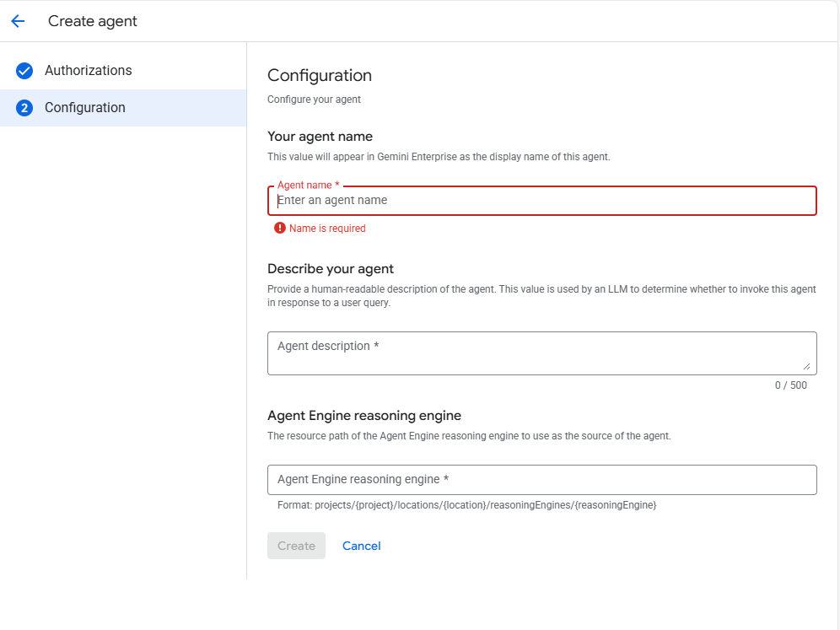840x630 pixels.
Task: Click the Create agent page title
Action: [x=93, y=21]
